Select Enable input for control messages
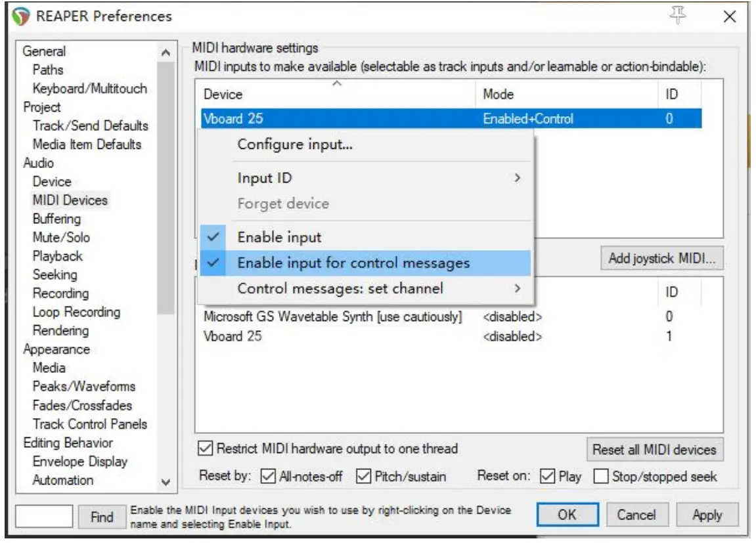 tap(353, 263)
